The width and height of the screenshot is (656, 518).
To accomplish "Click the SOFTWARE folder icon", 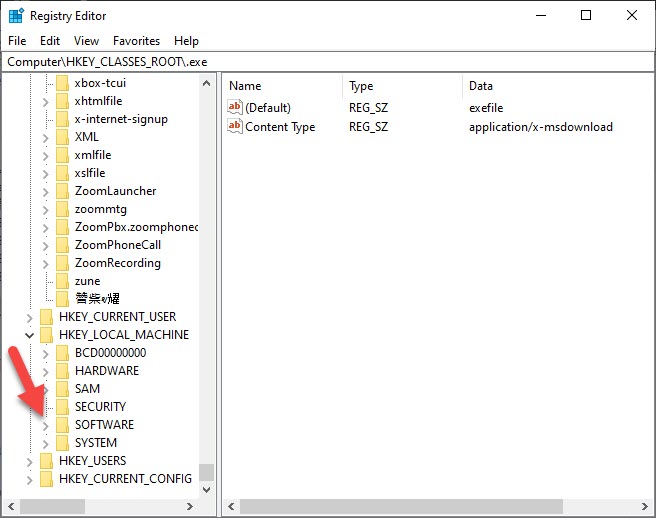I will [x=63, y=425].
